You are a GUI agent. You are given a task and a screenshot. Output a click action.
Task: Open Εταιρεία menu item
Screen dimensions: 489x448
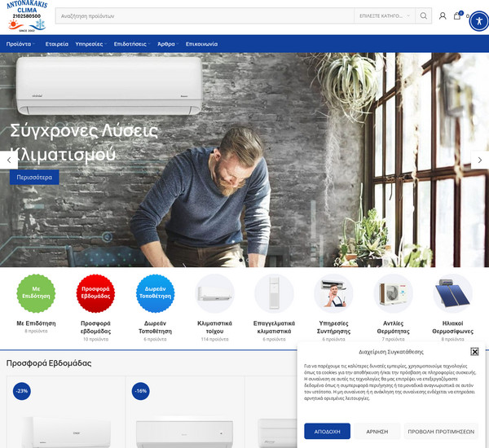tap(57, 44)
